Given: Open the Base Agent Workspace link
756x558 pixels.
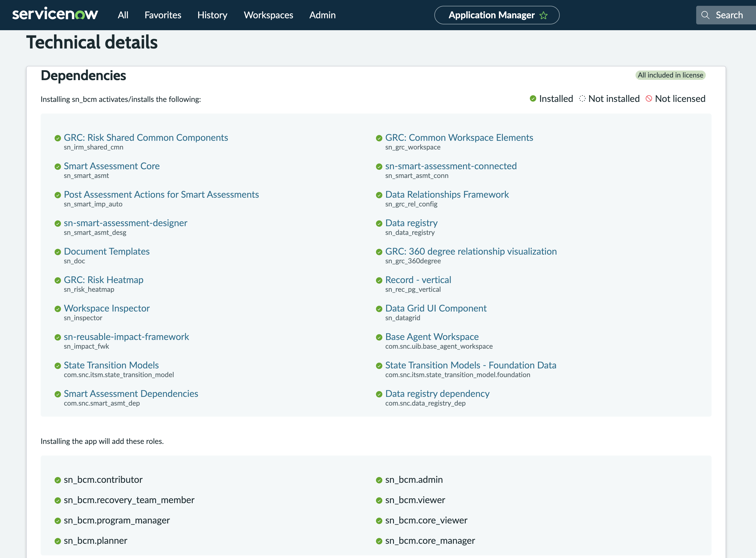Looking at the screenshot, I should 432,337.
